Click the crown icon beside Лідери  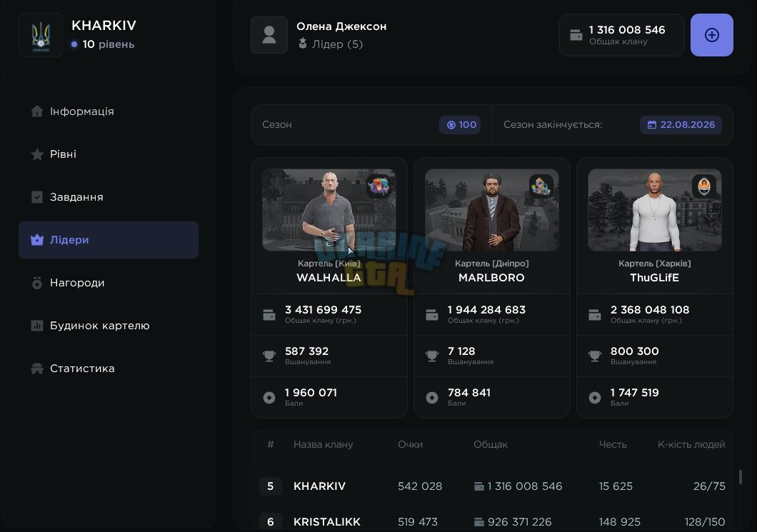(37, 239)
